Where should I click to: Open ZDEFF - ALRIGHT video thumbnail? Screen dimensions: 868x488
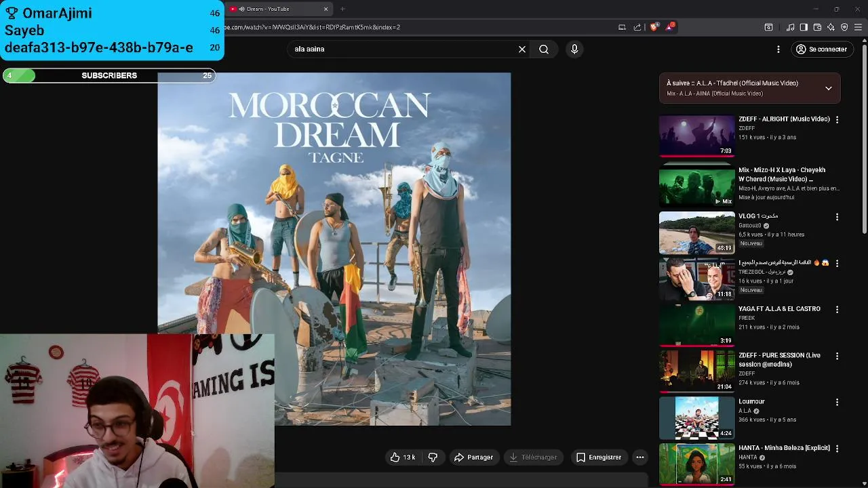tap(696, 136)
